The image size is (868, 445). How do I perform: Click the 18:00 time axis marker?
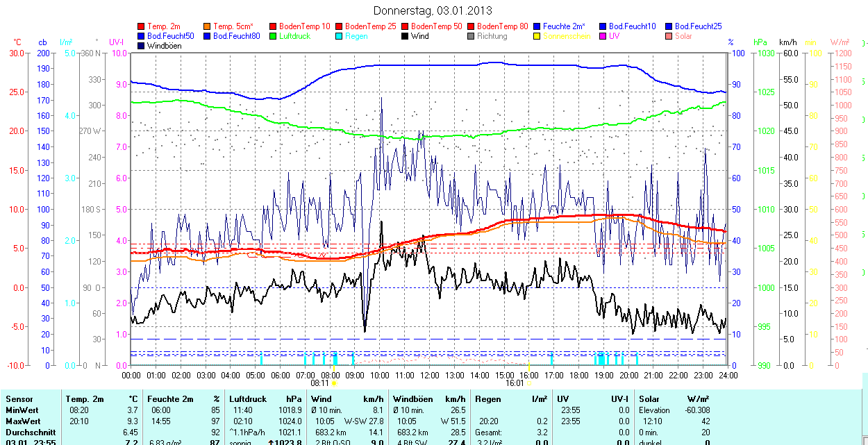[578, 375]
